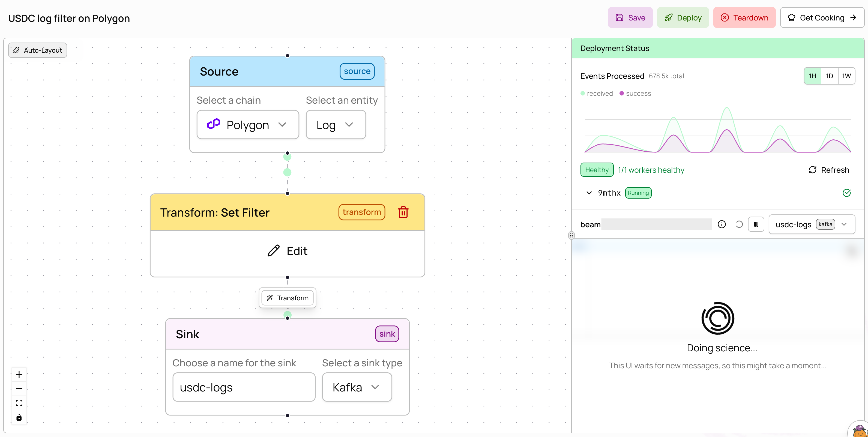Fit the pipeline view to screen
868x437 pixels.
pos(19,403)
